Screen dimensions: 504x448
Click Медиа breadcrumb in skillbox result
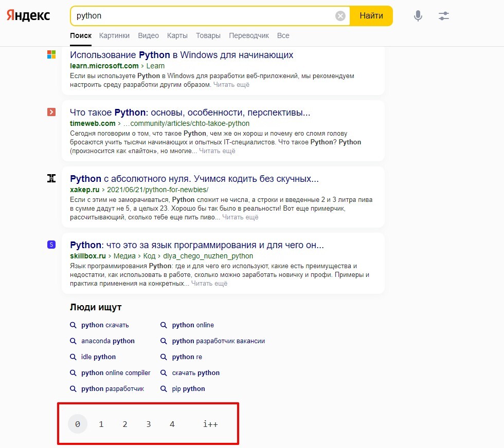point(124,256)
